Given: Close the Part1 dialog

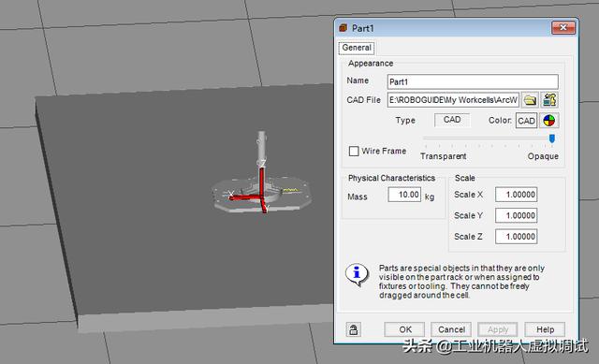Looking at the screenshot, I should click(563, 27).
